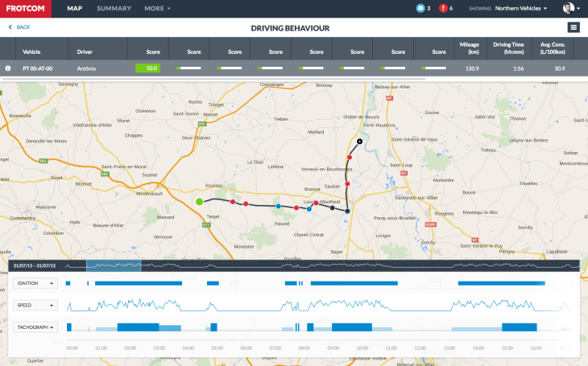Switch to the MAP tab

coord(74,8)
